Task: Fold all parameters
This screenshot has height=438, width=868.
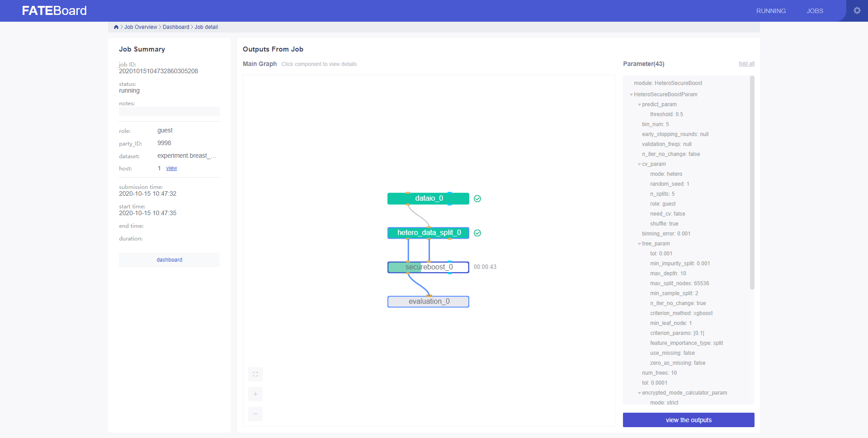Action: tap(746, 64)
